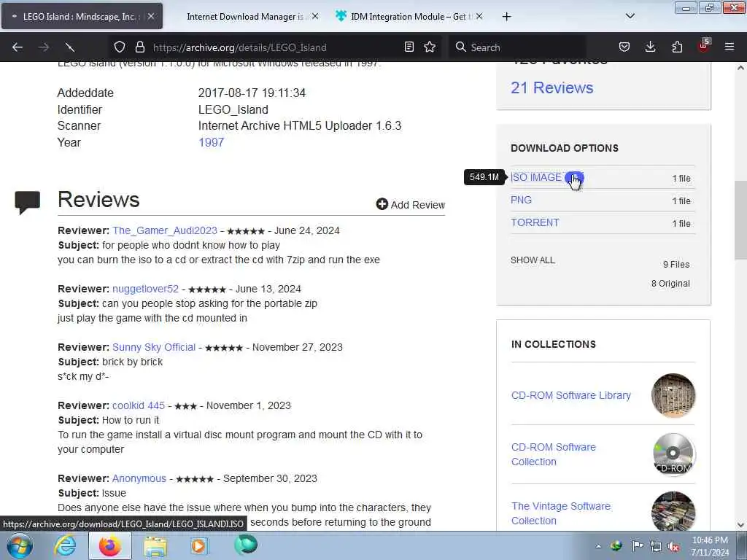
Task: Open the 9 Files listing
Action: pyautogui.click(x=676, y=264)
